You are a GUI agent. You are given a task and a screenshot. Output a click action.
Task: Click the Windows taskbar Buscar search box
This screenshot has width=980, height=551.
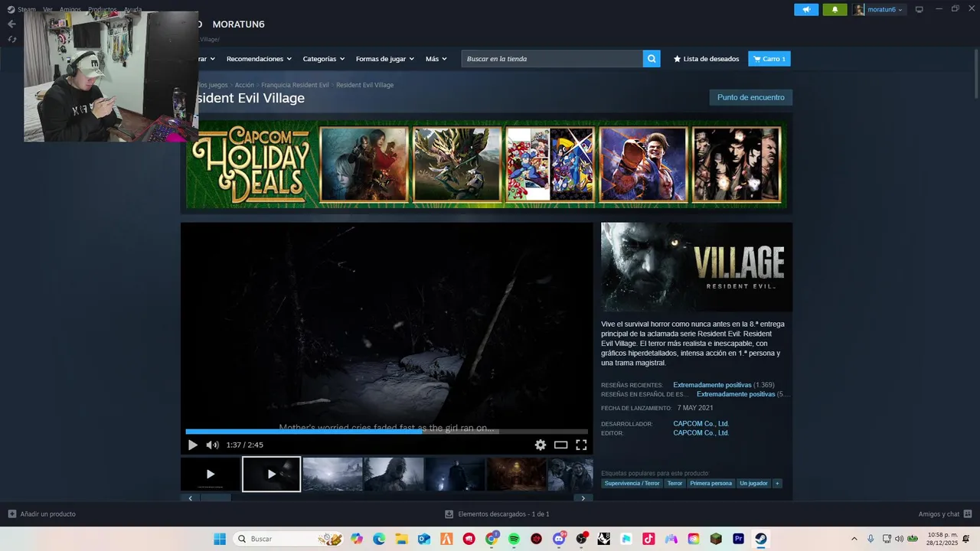(287, 539)
